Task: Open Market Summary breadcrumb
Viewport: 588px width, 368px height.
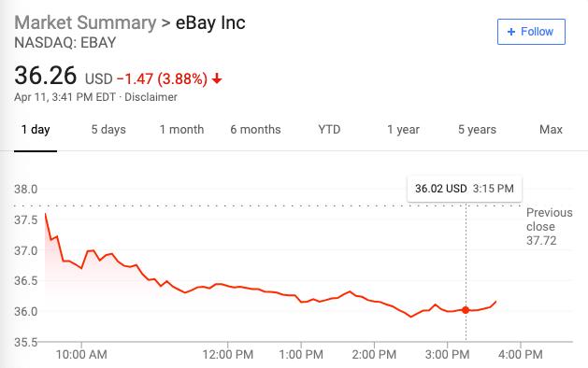Action: coord(85,22)
